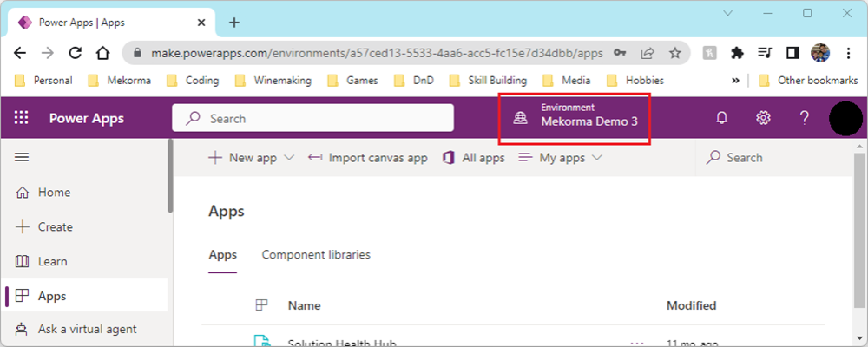Viewport: 868px width, 347px height.
Task: Switch to the Component libraries tab
Action: [316, 255]
